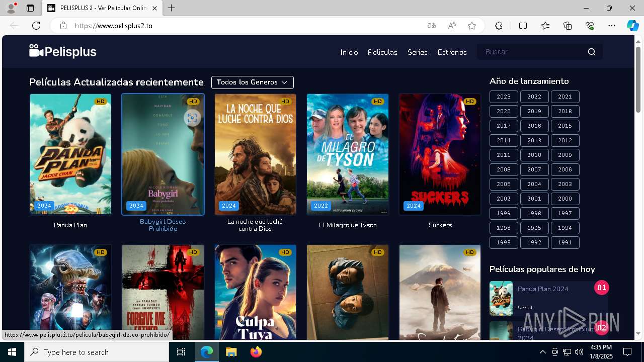The height and width of the screenshot is (362, 644).
Task: Filter by year 2023
Action: pos(504,97)
